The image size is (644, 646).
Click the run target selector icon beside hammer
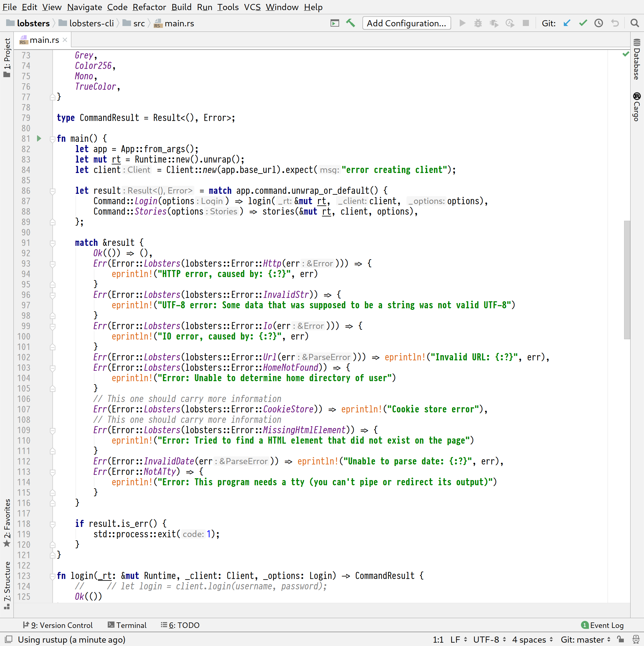click(x=335, y=23)
